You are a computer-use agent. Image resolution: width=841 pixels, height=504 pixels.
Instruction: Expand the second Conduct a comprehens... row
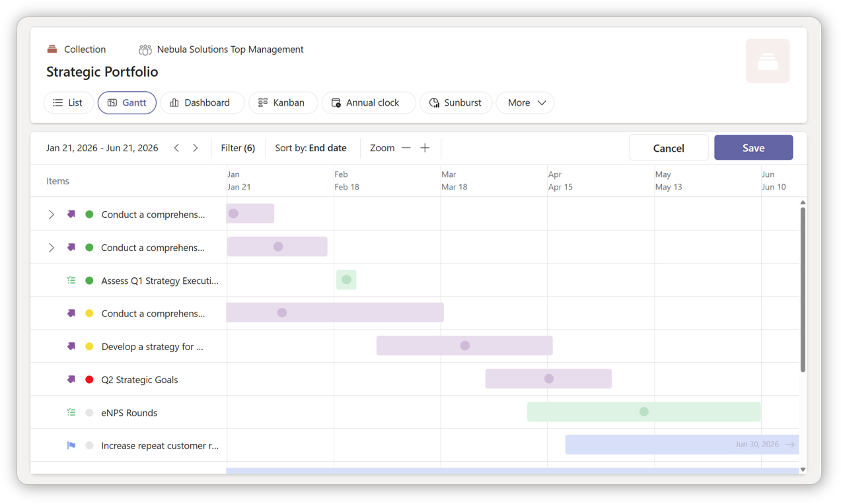pos(51,247)
